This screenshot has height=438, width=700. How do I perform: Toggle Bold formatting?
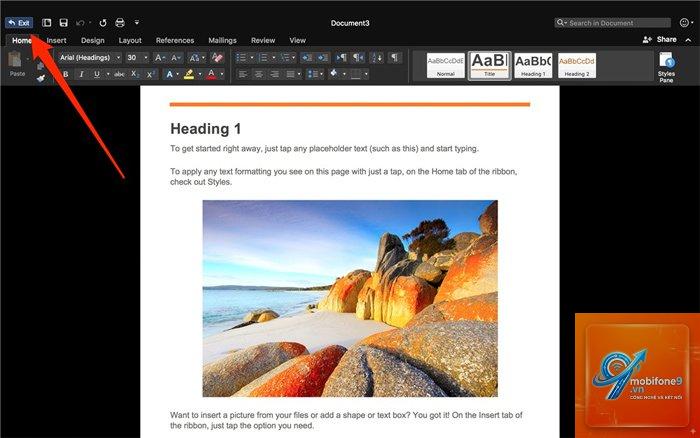click(66, 74)
